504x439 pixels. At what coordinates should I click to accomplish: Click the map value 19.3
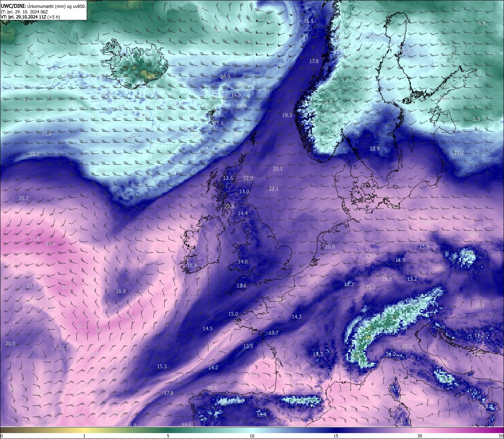point(287,115)
